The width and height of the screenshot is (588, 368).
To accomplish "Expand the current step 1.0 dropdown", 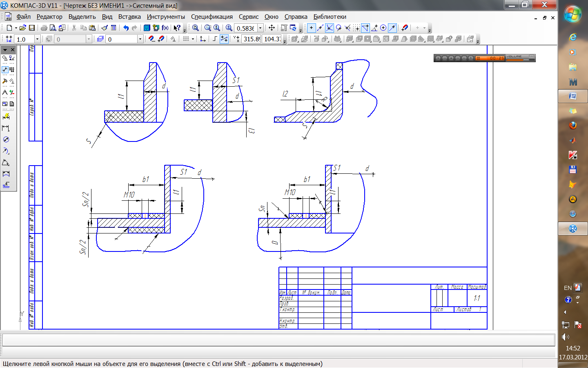I will 37,39.
